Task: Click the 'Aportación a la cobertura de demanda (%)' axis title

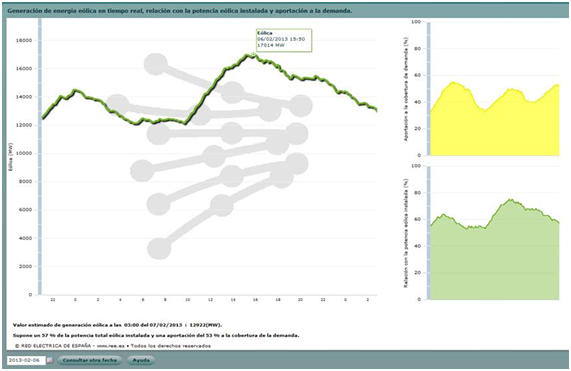Action: point(406,89)
